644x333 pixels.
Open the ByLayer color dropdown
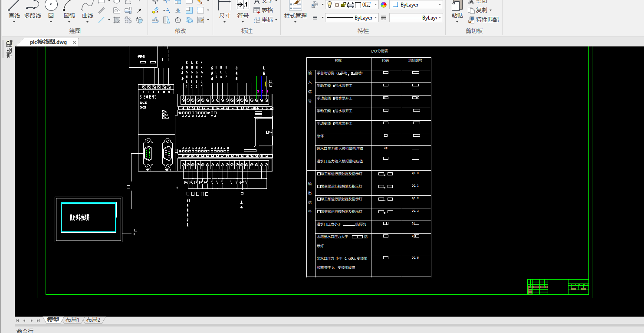tap(440, 5)
